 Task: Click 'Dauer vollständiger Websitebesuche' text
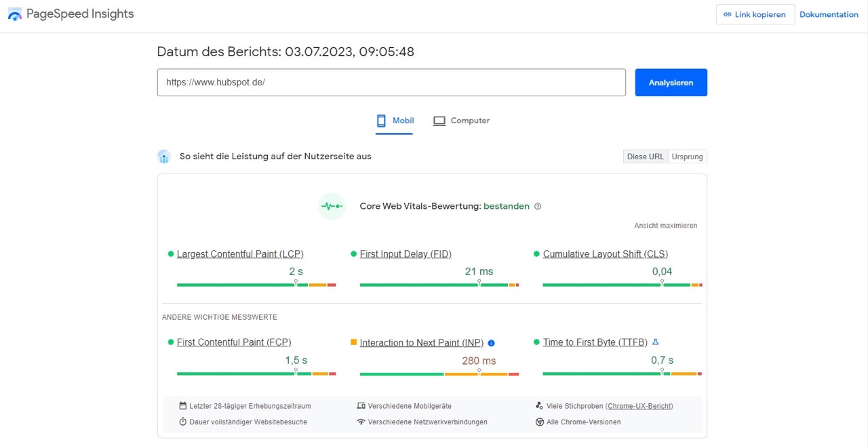pyautogui.click(x=248, y=422)
